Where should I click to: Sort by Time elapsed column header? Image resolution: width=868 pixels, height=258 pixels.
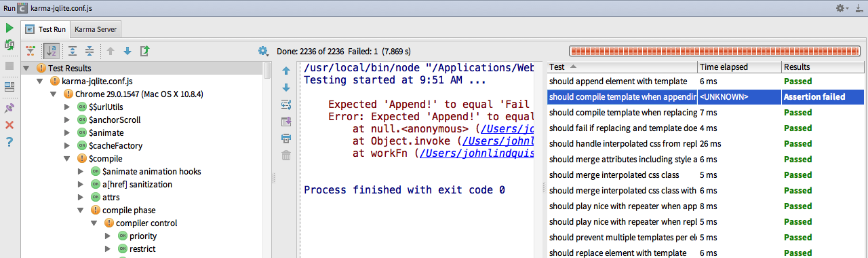[740, 67]
